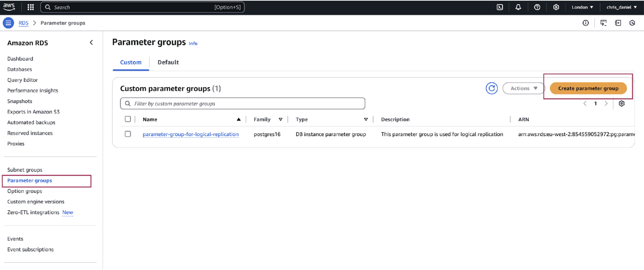Viewport: 644px width, 270px height.
Task: Open the Actions dropdown
Action: 524,88
